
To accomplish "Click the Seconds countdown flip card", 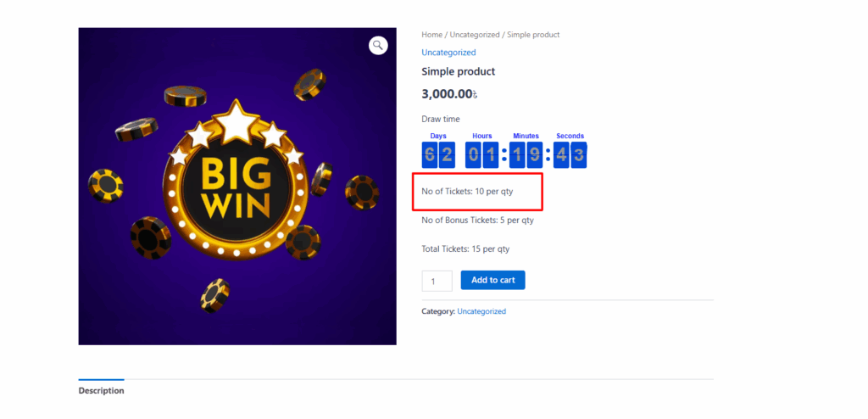I will tap(570, 154).
